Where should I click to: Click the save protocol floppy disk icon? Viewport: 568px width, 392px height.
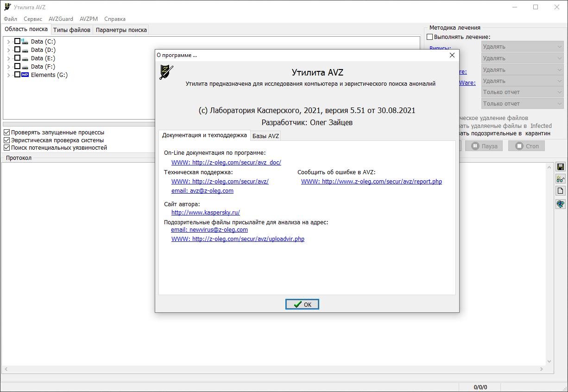point(560,167)
